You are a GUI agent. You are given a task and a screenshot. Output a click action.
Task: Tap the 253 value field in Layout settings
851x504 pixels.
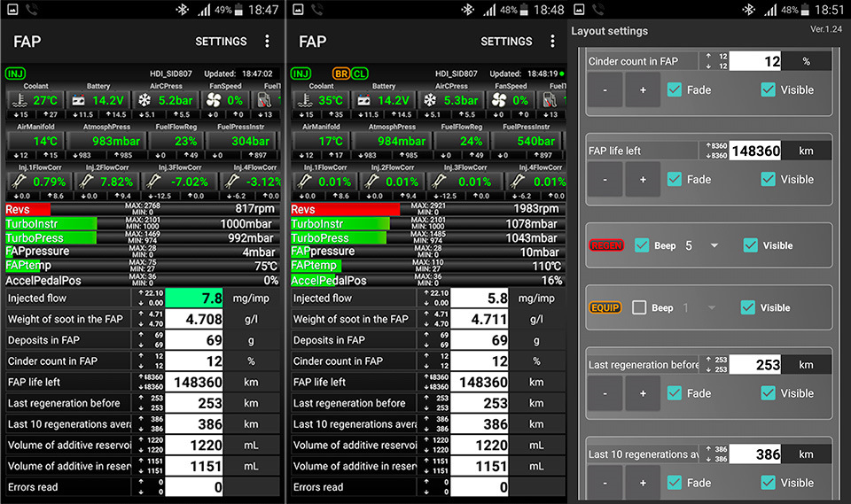[x=755, y=365]
